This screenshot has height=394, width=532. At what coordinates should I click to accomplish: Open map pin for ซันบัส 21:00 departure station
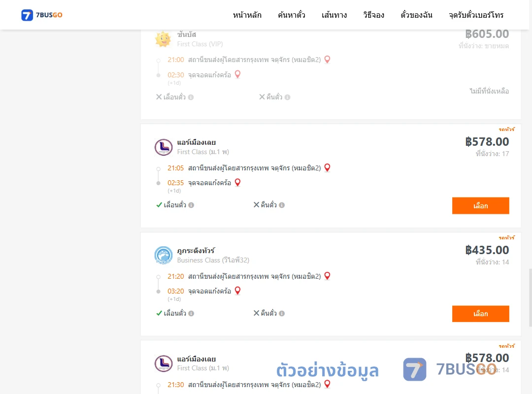(328, 60)
